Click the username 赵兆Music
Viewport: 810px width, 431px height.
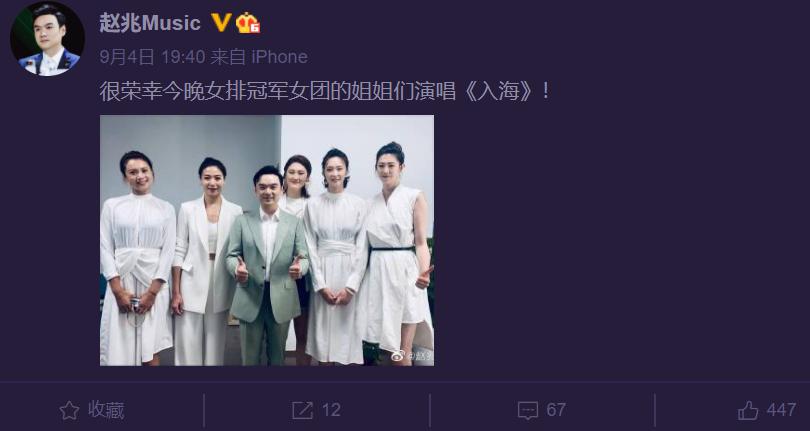coord(150,23)
